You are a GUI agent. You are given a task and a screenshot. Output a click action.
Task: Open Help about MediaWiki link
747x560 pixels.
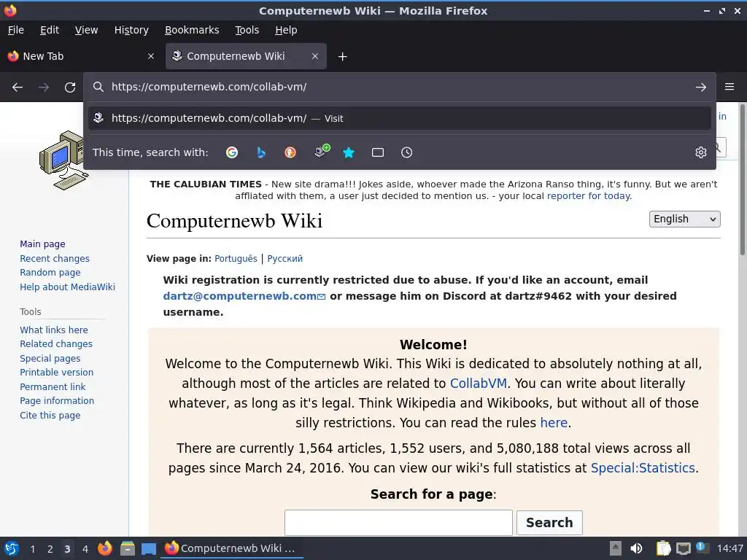click(67, 287)
